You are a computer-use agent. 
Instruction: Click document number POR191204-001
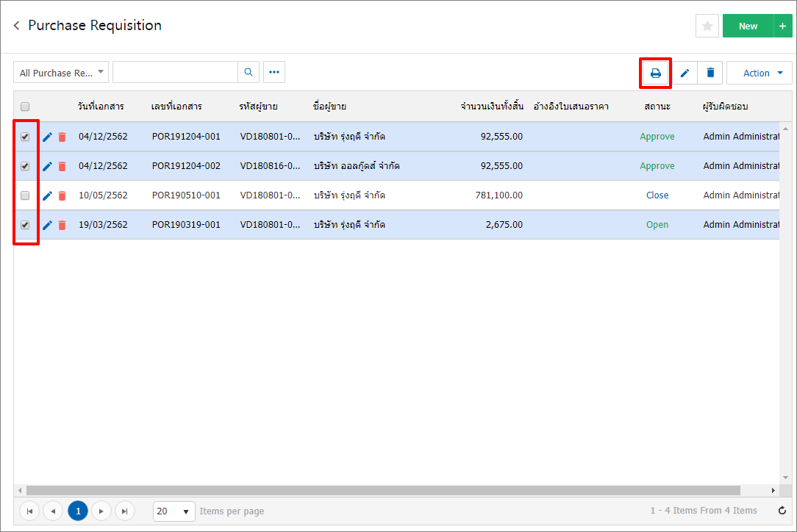click(186, 136)
